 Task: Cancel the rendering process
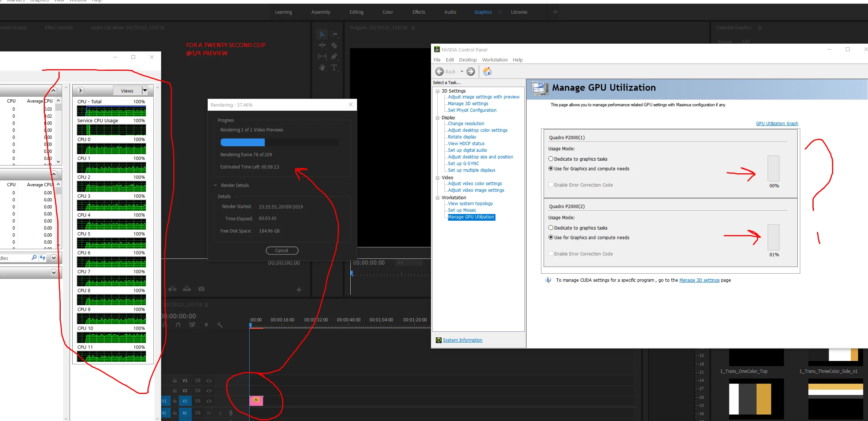pyautogui.click(x=282, y=251)
